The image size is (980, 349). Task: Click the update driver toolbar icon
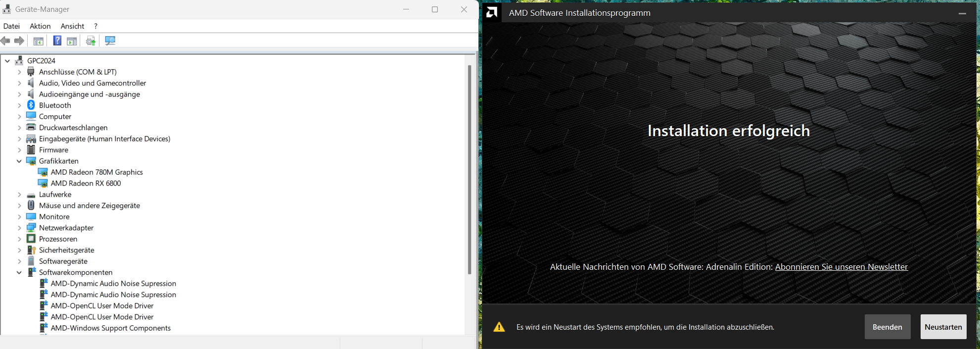91,41
